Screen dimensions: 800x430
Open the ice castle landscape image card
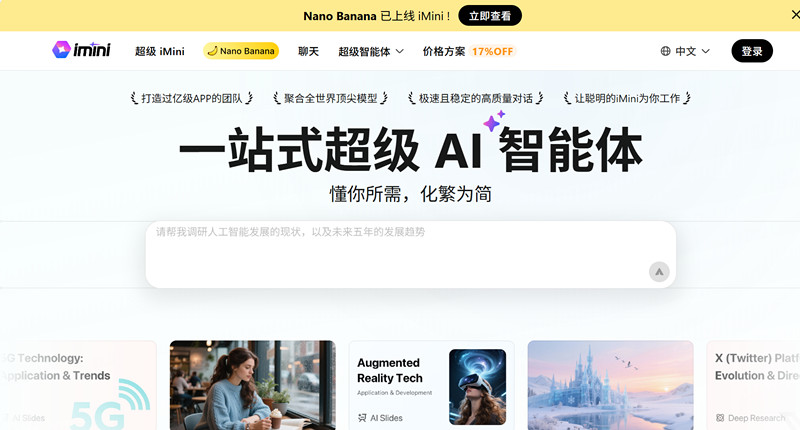(x=610, y=385)
